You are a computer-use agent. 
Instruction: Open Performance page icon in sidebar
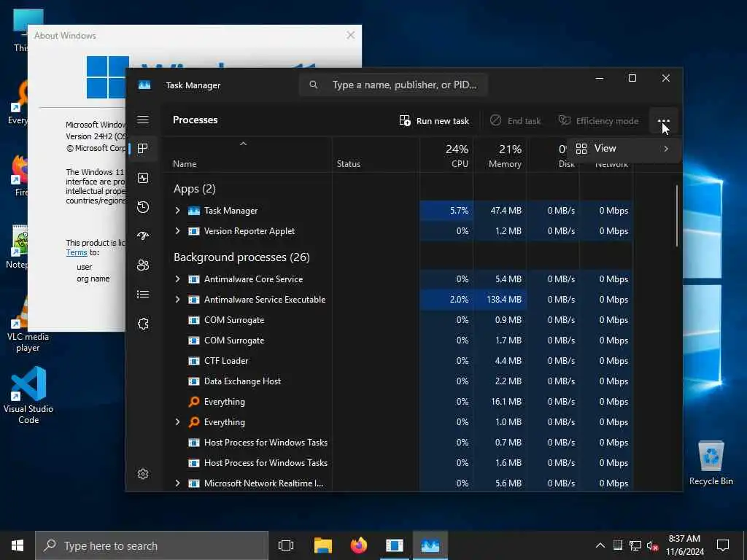(143, 178)
